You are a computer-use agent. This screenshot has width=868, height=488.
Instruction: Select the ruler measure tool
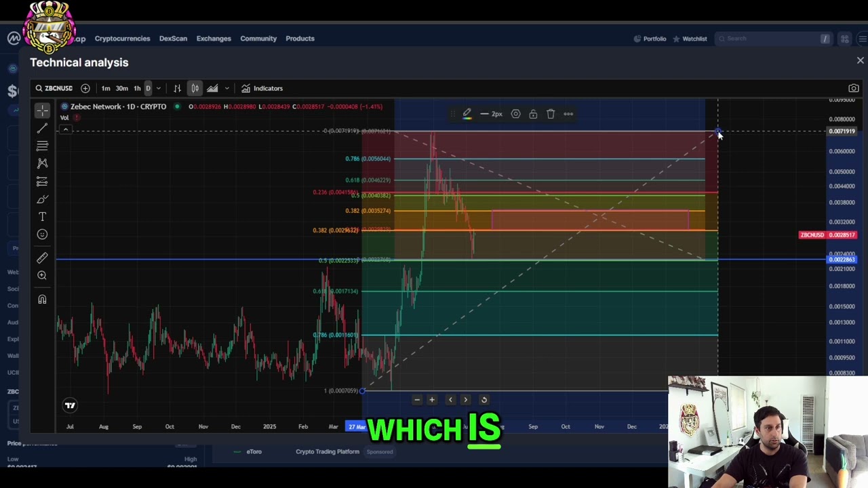[x=42, y=258]
